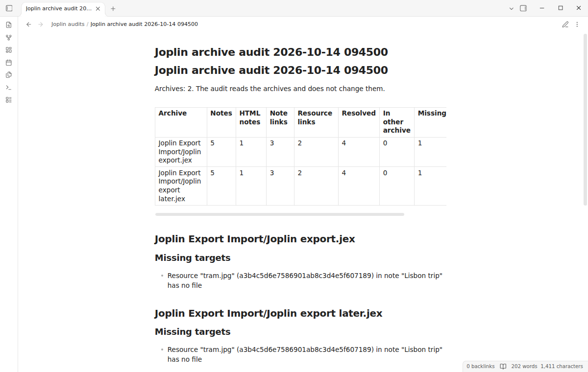Open a new tab with plus button
Screen dimensions: 588x372
click(x=113, y=8)
